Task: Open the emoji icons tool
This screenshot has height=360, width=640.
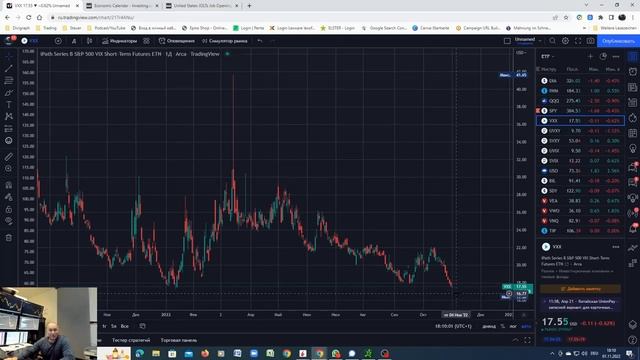Action: (x=9, y=140)
